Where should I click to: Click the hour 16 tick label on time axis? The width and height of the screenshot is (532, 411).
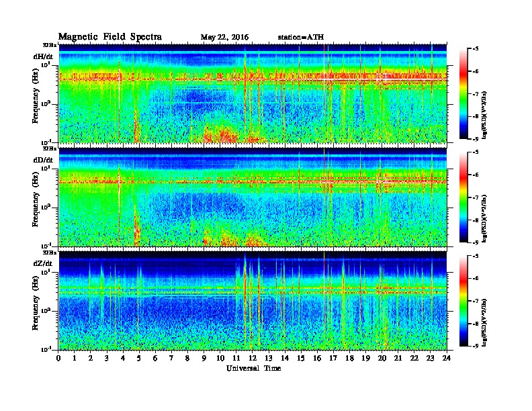318,358
